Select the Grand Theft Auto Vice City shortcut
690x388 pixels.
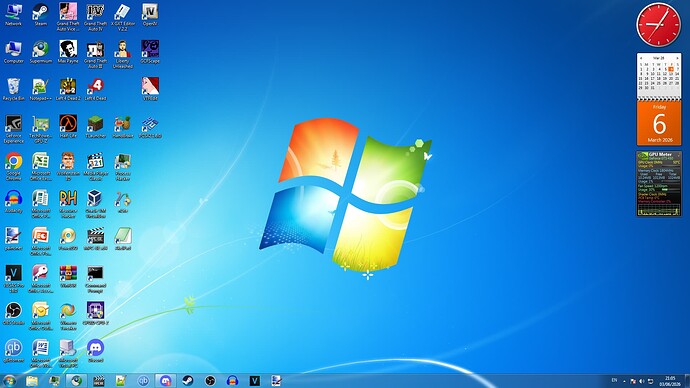pos(68,17)
